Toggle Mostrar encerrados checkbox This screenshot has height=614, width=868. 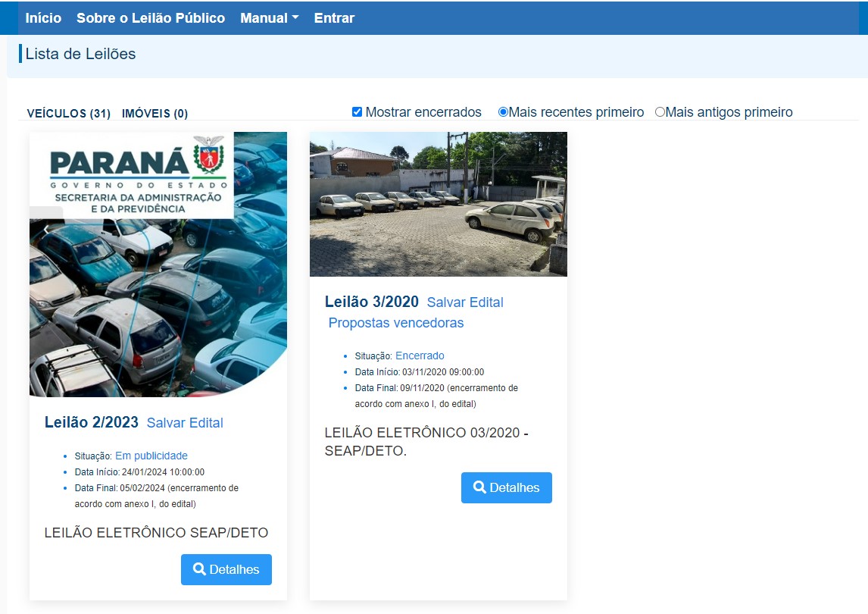(357, 112)
